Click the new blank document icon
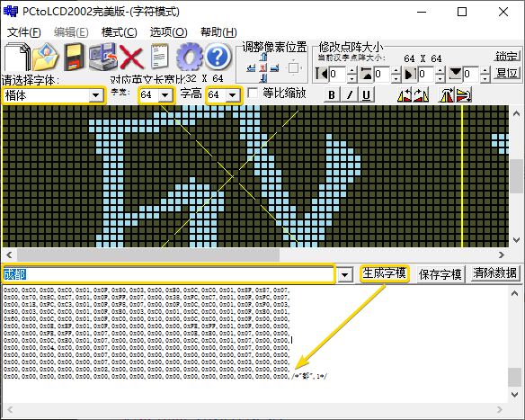 pos(17,57)
